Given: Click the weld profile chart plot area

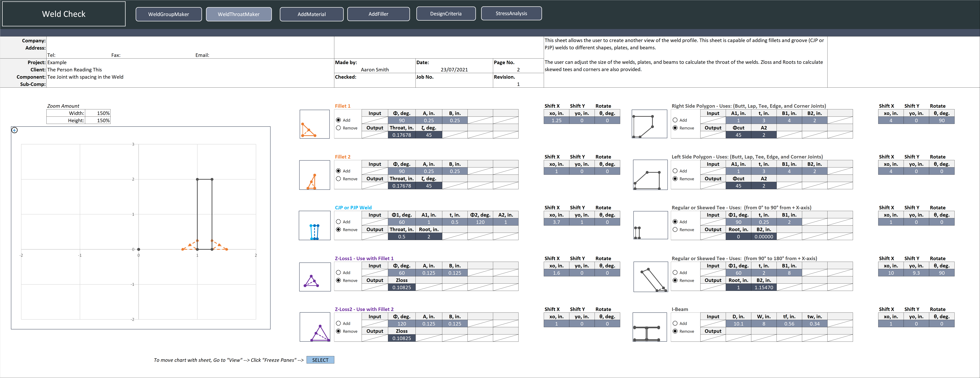Looking at the screenshot, I should tap(139, 232).
